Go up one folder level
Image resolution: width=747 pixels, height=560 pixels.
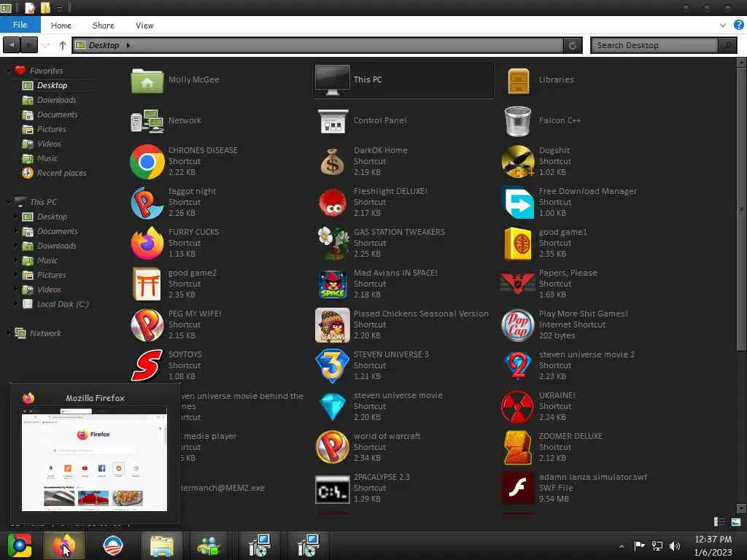tap(63, 45)
